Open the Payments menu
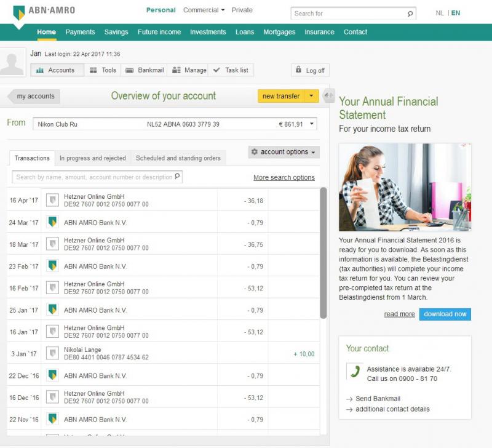This screenshot has height=448, width=492. point(80,32)
